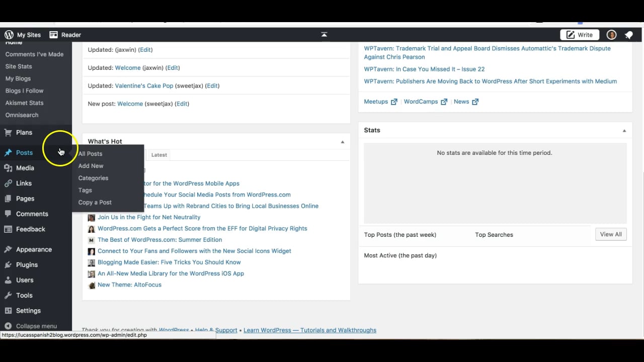
Task: Open the News link
Action: click(466, 102)
